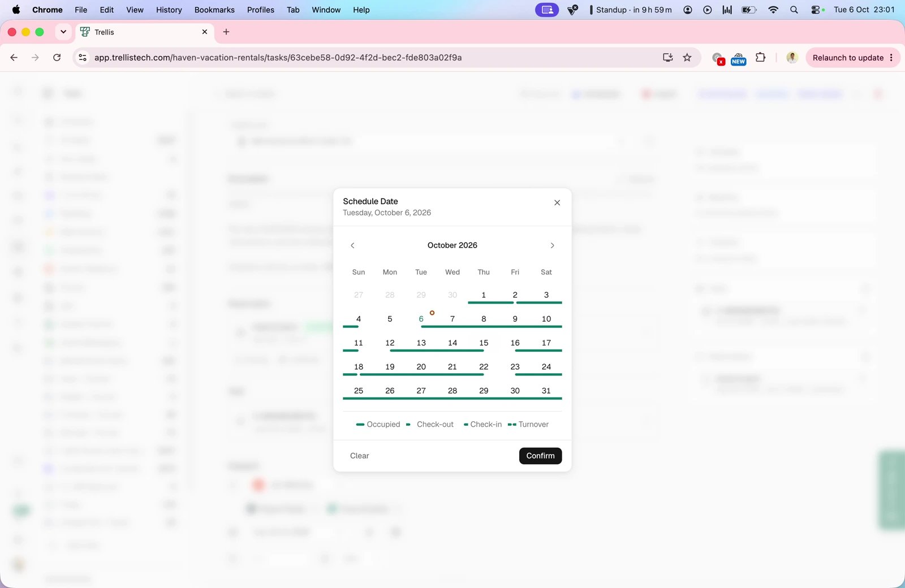Reload the Trellis page
905x588 pixels.
[x=57, y=58]
